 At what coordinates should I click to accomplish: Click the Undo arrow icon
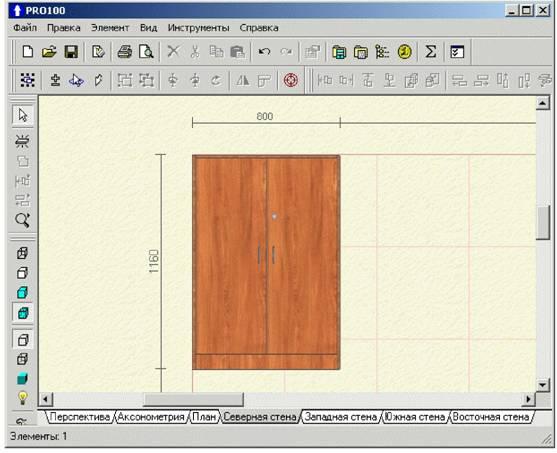(x=264, y=52)
